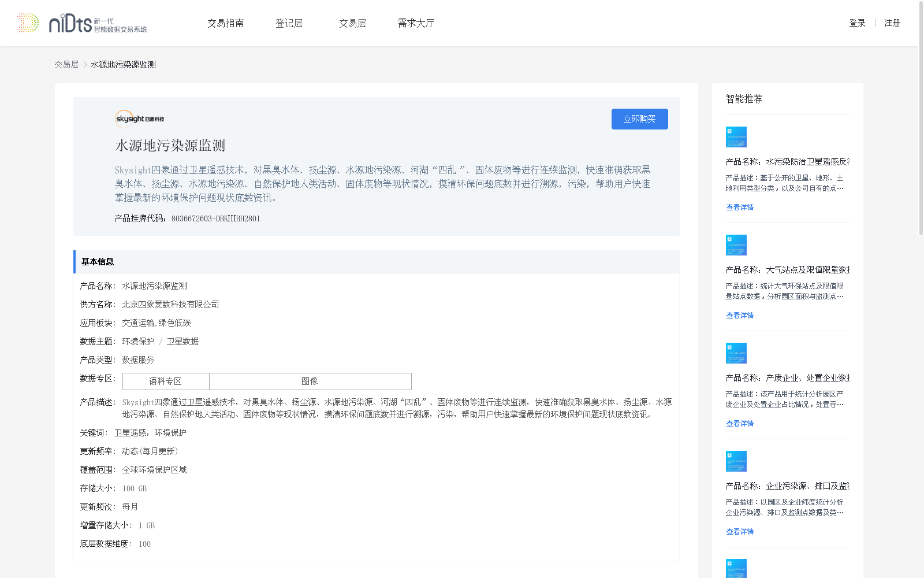Open the 交易指南 menu

coord(226,23)
